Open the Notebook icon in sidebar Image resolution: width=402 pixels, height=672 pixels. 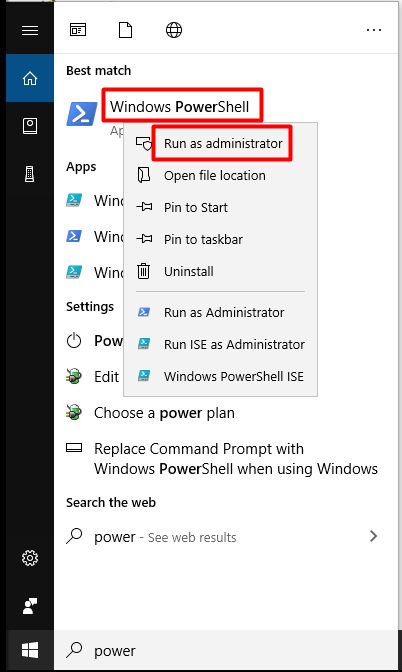click(x=30, y=126)
